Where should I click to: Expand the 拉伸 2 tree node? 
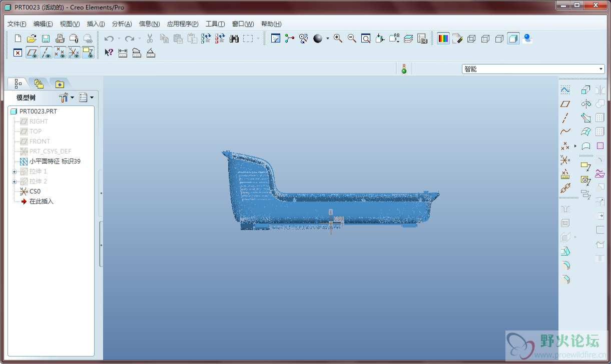[15, 181]
